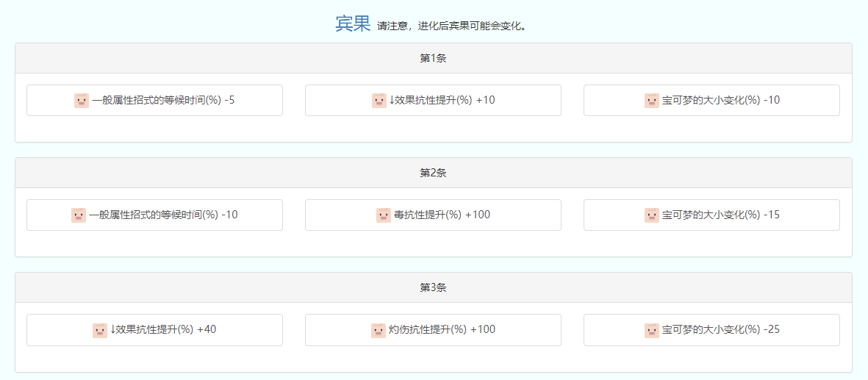Click the face icon beside 毒抗性提升(%) +100
Viewport: 868px width, 380px height.
tap(384, 215)
